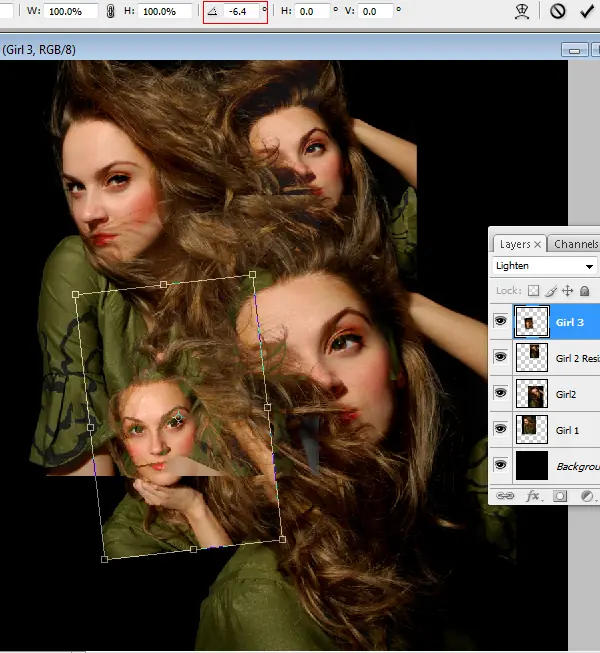Open the Lighten blend mode dropdown
The image size is (600, 653).
tap(545, 266)
